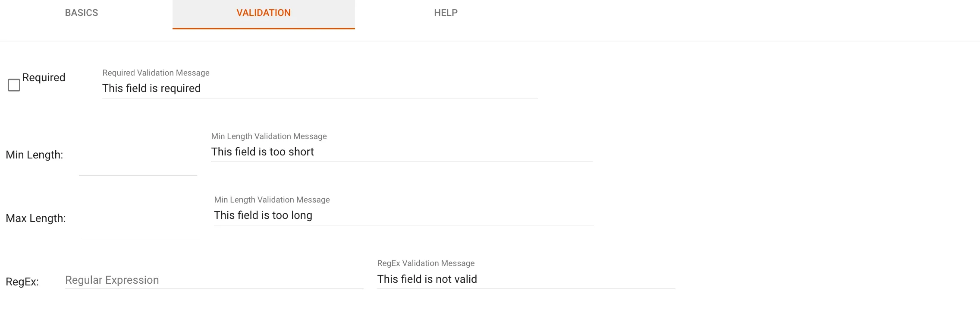The width and height of the screenshot is (980, 323).
Task: Enable the Required checkbox
Action: [x=13, y=85]
